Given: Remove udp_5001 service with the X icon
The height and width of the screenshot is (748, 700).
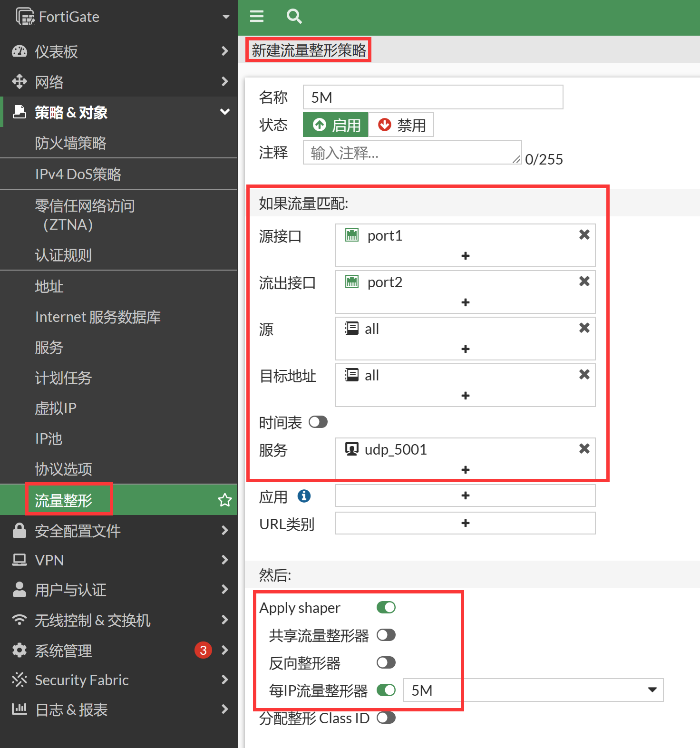Looking at the screenshot, I should coord(584,448).
